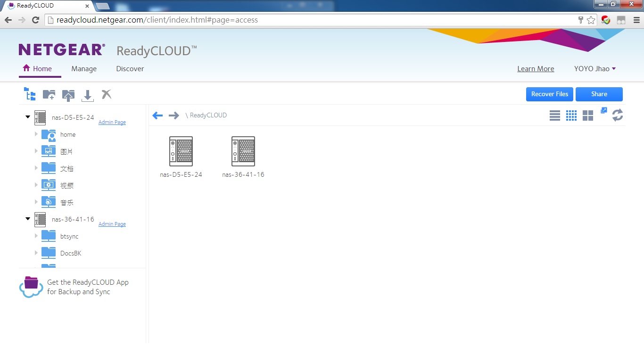
Task: Switch to large tile view layout
Action: click(x=588, y=116)
